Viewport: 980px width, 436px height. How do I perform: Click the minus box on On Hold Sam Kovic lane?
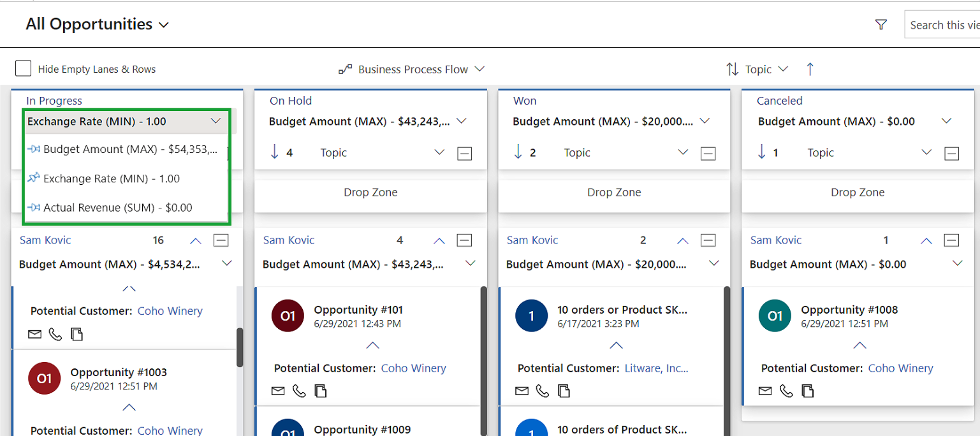tap(464, 240)
